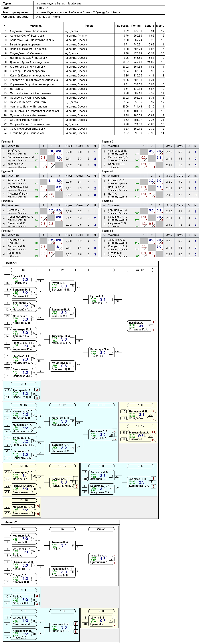Click the 'Группа-3' title
The width and height of the screenshot is (201, 644).
point(7,172)
